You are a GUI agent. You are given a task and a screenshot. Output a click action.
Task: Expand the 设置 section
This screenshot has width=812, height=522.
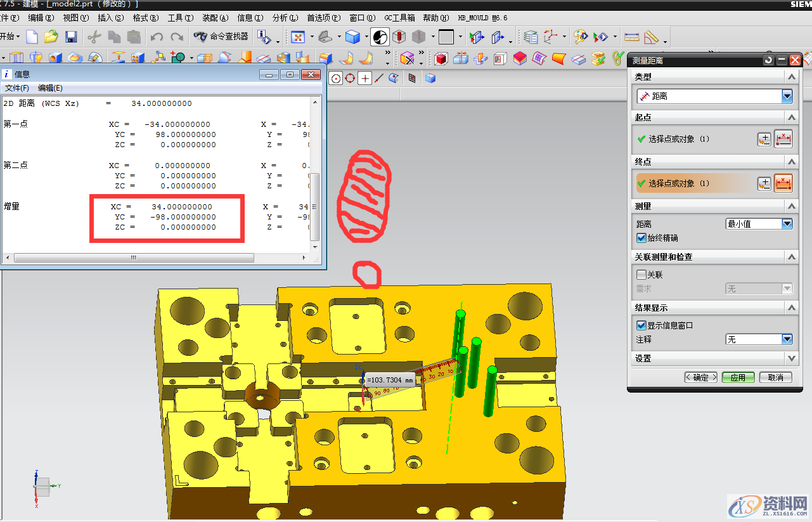pyautogui.click(x=790, y=358)
